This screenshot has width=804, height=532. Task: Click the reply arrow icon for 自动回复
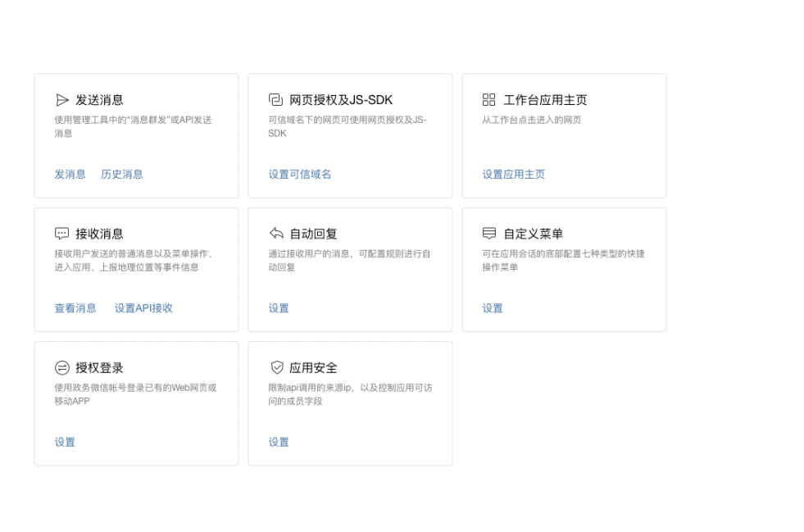pyautogui.click(x=276, y=234)
